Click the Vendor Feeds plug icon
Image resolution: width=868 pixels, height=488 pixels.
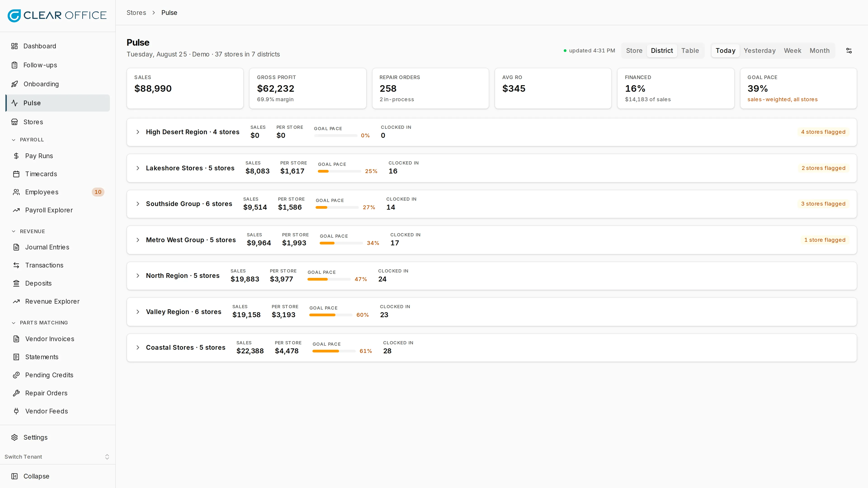(16, 411)
